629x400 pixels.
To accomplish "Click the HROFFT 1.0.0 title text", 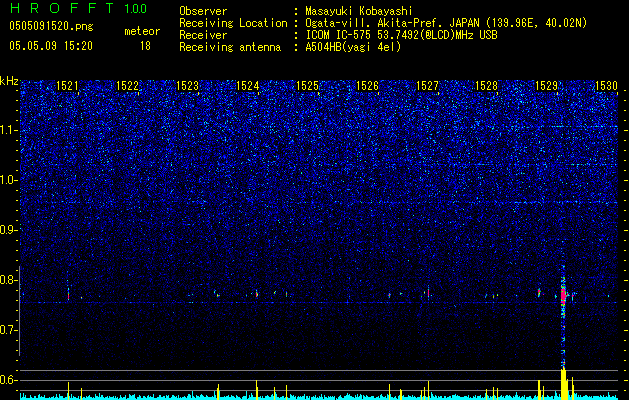I will pyautogui.click(x=78, y=8).
